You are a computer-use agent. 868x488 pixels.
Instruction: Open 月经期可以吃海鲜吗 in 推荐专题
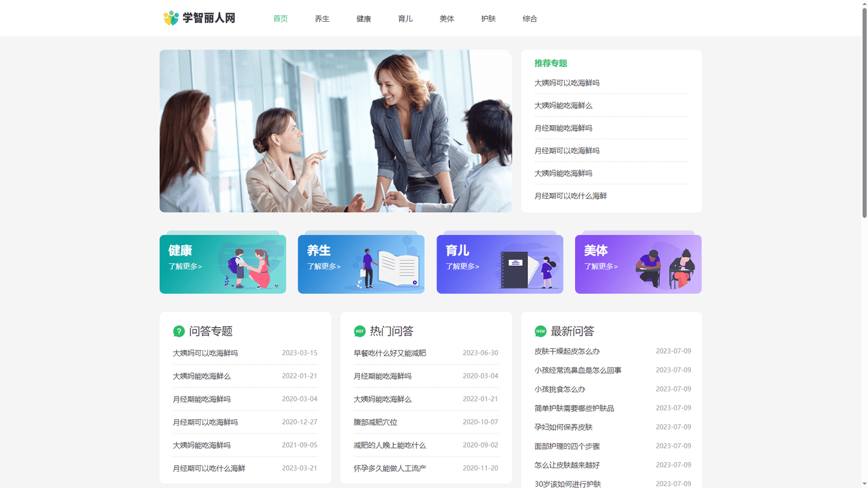(567, 151)
